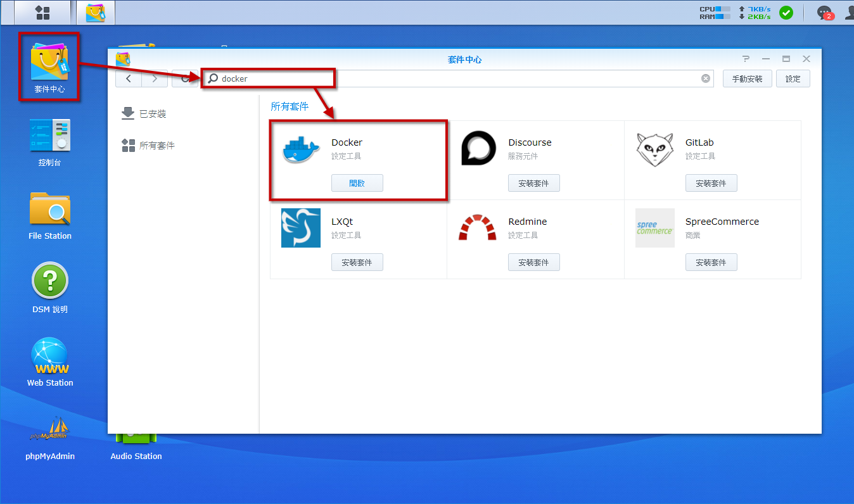Click the LXQt package name
This screenshot has width=854, height=504.
tap(342, 222)
